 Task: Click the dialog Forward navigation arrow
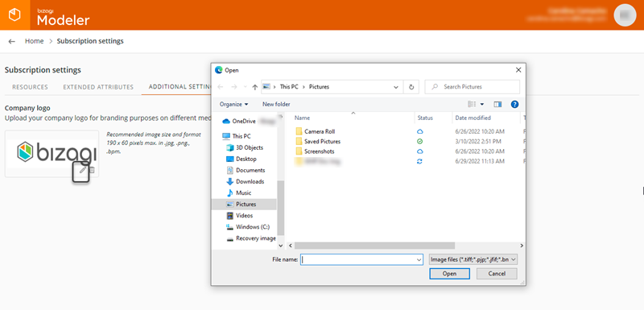tap(234, 87)
